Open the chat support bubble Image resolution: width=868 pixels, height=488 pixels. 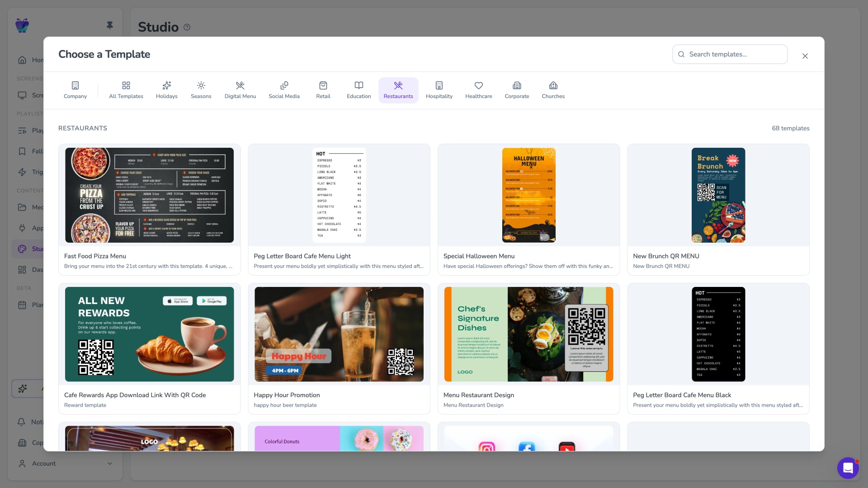click(x=848, y=468)
